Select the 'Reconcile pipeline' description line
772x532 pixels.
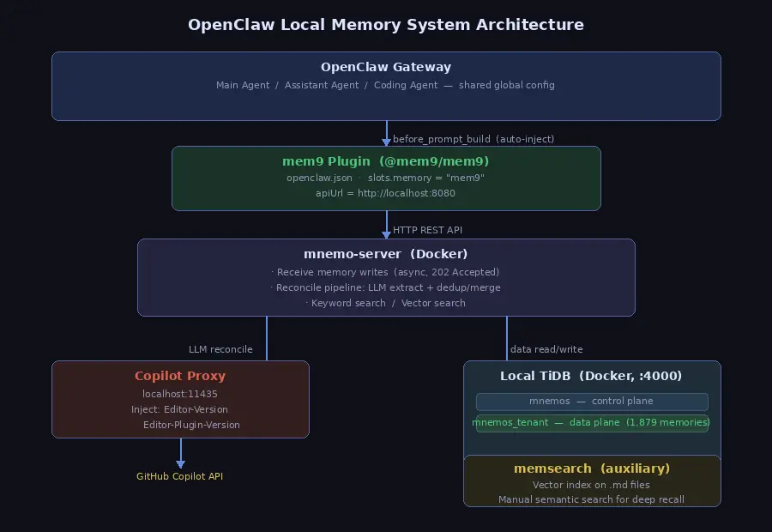point(386,287)
